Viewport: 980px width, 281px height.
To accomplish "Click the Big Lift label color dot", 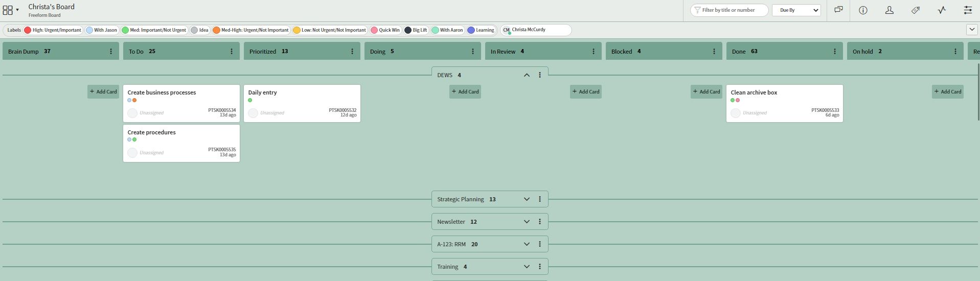I will (x=408, y=30).
